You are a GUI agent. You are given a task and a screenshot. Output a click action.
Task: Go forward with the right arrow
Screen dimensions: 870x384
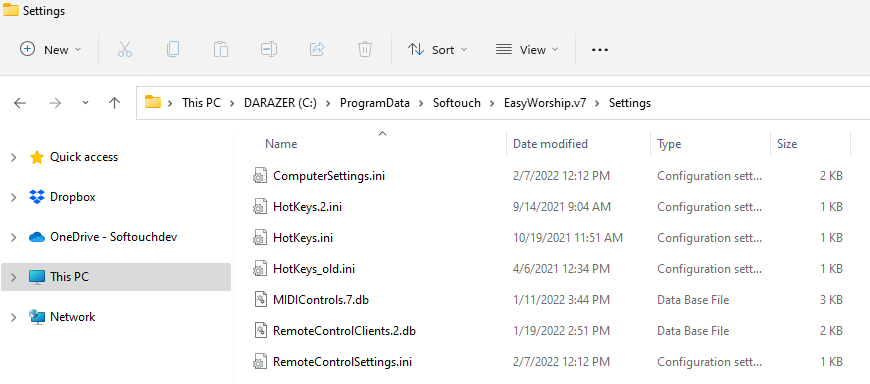(x=55, y=103)
